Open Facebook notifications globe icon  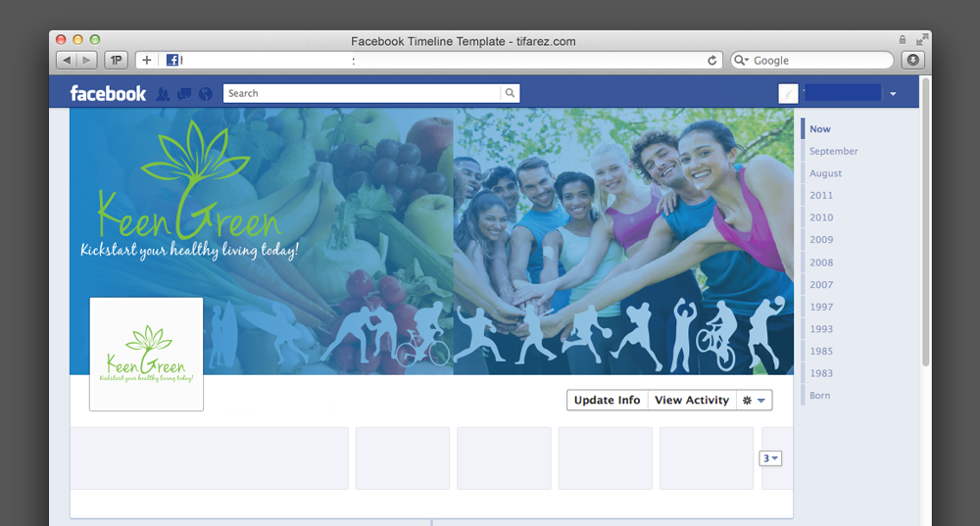click(205, 94)
